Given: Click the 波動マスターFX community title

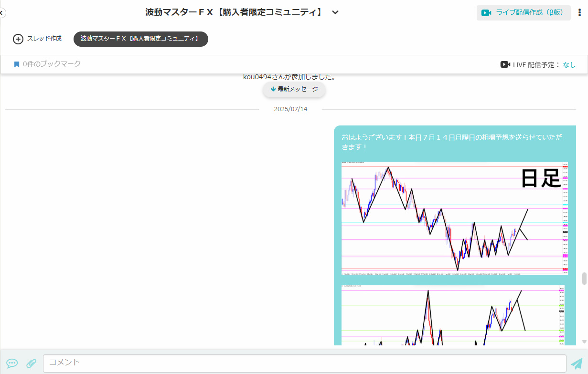Looking at the screenshot, I should 235,12.
